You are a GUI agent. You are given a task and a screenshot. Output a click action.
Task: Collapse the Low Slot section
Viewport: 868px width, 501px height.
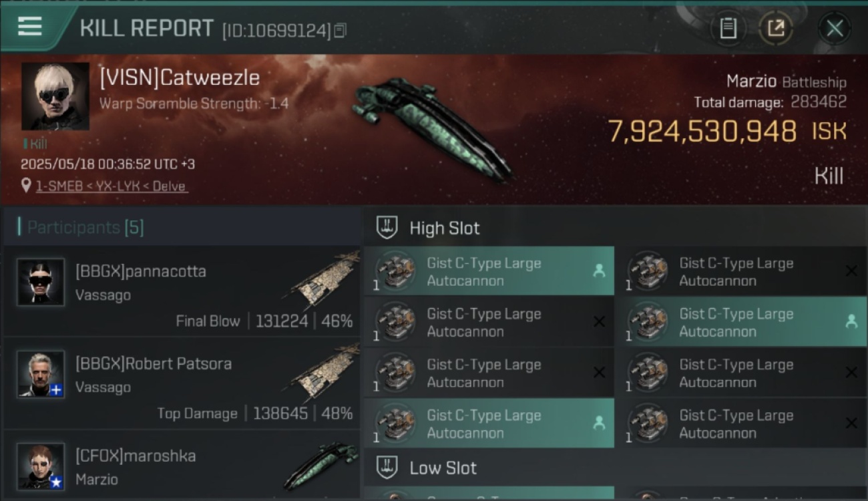[x=426, y=468]
